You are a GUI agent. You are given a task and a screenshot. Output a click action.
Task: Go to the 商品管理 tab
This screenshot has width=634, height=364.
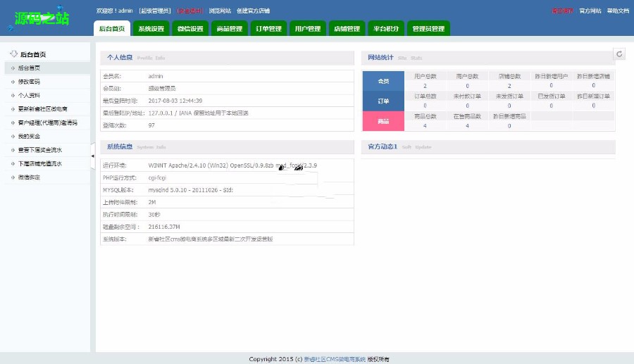click(x=229, y=28)
